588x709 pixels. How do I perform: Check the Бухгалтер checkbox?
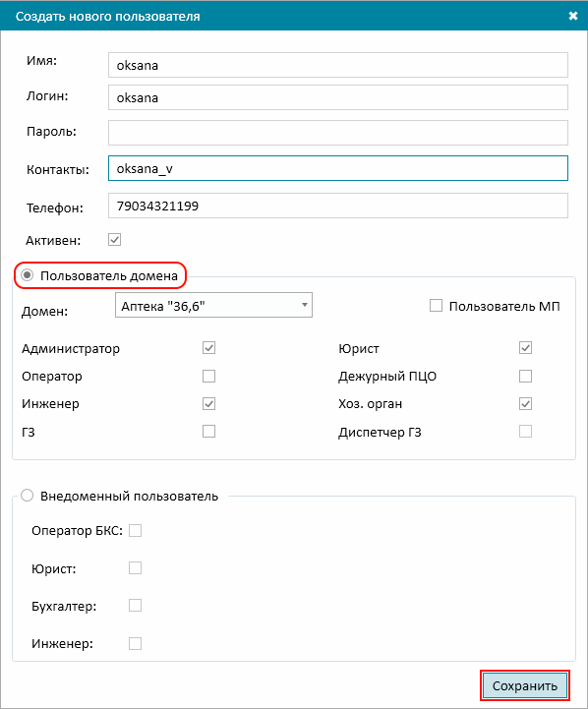[135, 606]
